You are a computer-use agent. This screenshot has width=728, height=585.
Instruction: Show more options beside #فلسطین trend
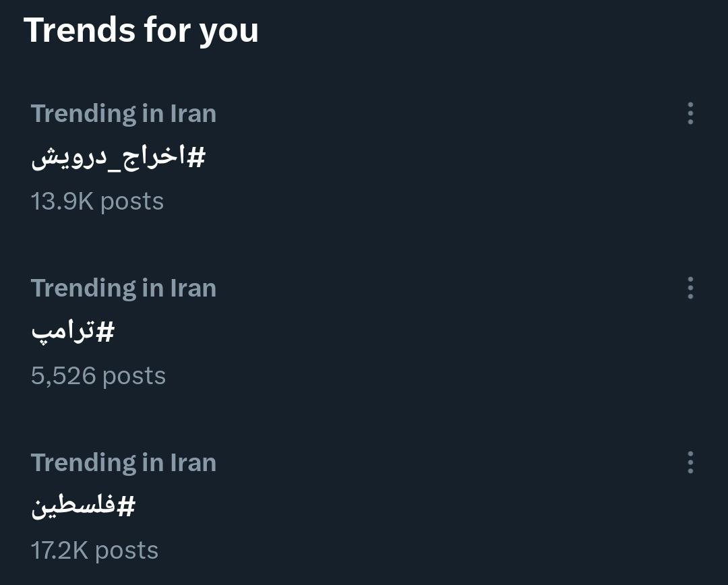point(690,462)
